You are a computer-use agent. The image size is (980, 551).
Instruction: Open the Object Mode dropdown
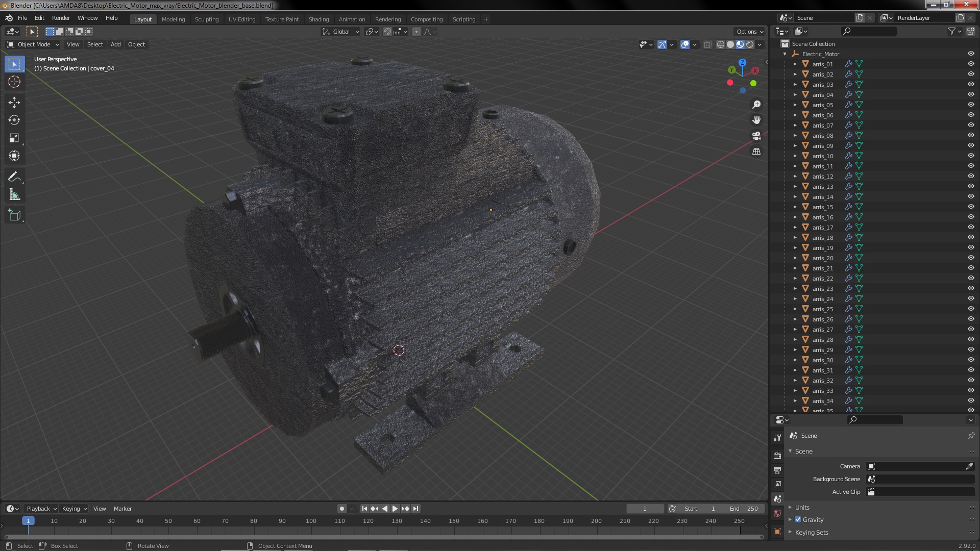[33, 44]
